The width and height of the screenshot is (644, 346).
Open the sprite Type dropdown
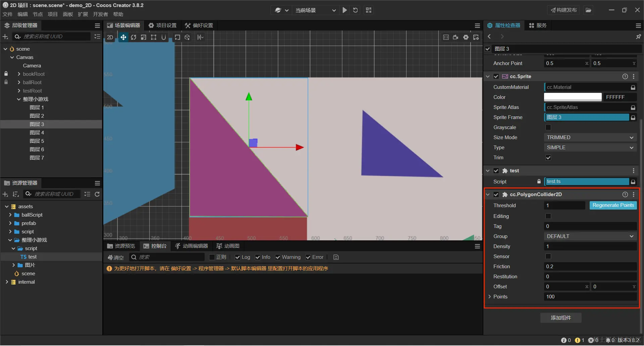pyautogui.click(x=590, y=148)
